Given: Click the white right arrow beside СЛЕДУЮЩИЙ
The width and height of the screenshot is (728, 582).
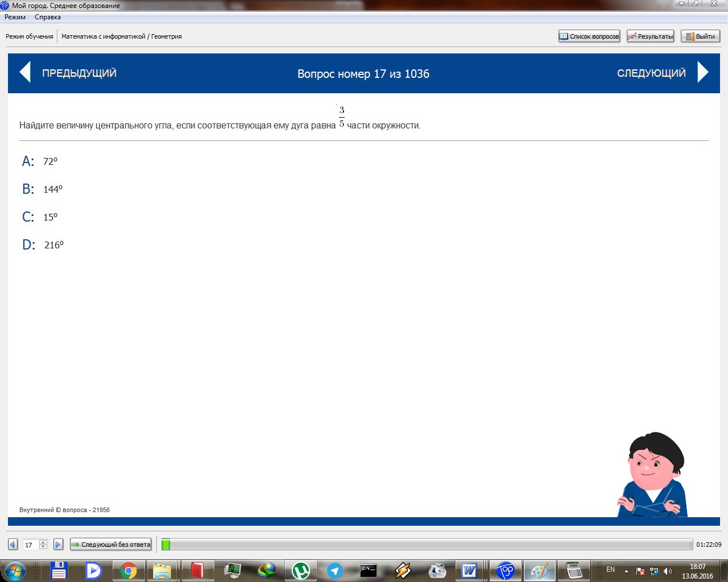Looking at the screenshot, I should (x=703, y=73).
